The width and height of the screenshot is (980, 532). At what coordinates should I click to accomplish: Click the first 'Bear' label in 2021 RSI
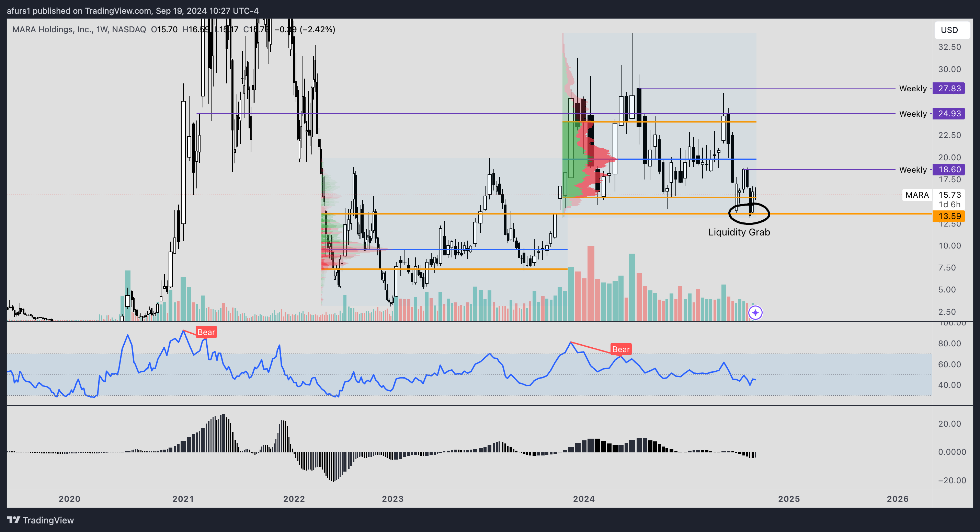[x=206, y=332]
